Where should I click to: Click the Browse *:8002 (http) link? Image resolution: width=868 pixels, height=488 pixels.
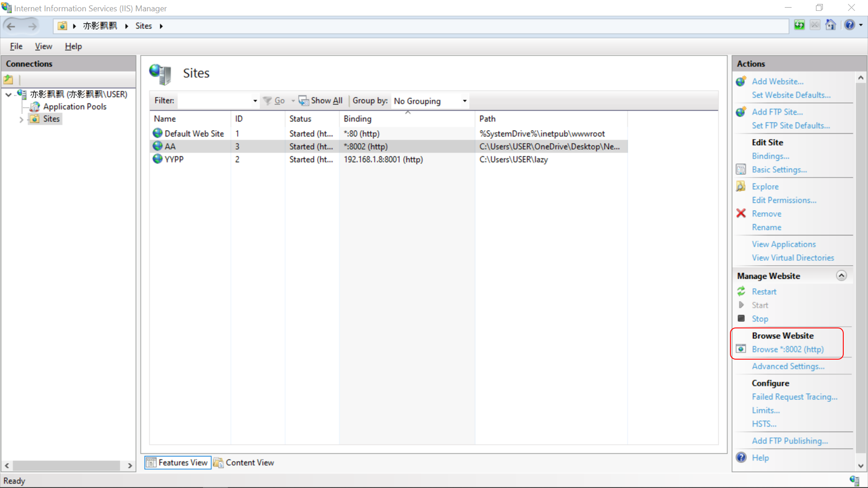click(x=787, y=349)
